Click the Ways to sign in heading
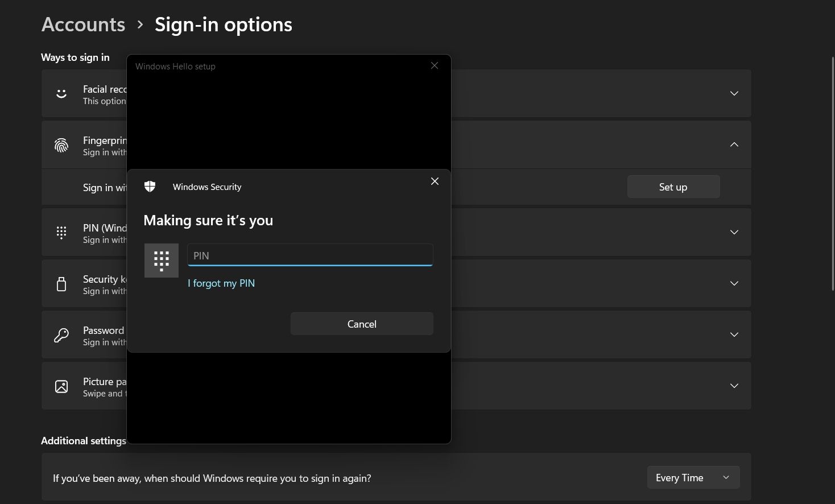This screenshot has width=835, height=504. coord(75,57)
